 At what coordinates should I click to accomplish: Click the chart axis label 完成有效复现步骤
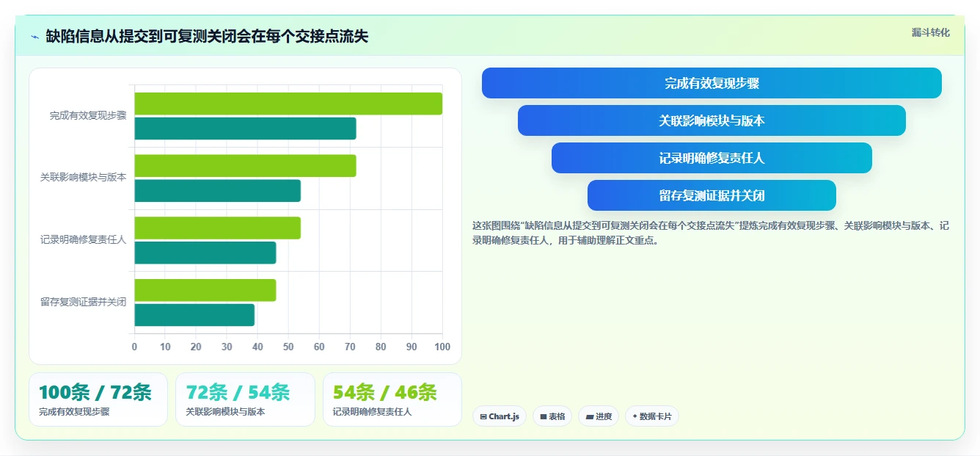point(88,115)
